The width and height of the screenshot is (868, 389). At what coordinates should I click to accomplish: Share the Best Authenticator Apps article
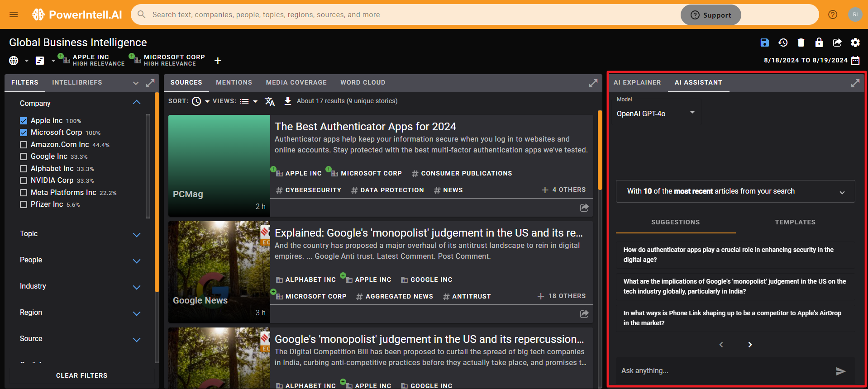click(584, 208)
